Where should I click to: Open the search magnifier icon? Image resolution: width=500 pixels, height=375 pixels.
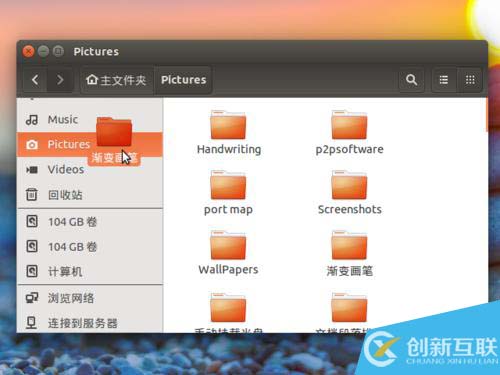tap(412, 80)
